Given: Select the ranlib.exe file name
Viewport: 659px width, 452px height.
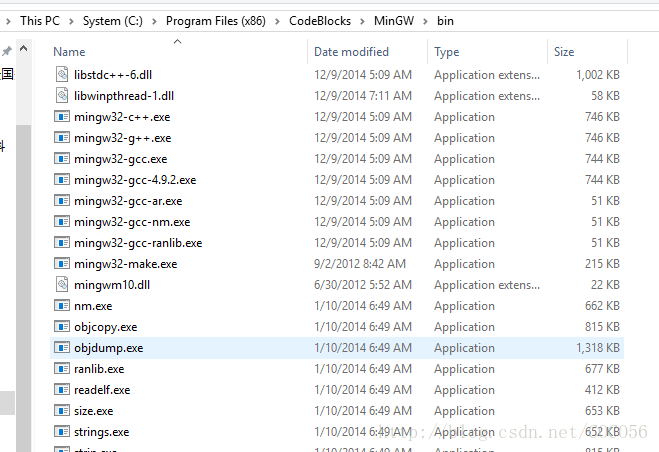Looking at the screenshot, I should [x=99, y=369].
